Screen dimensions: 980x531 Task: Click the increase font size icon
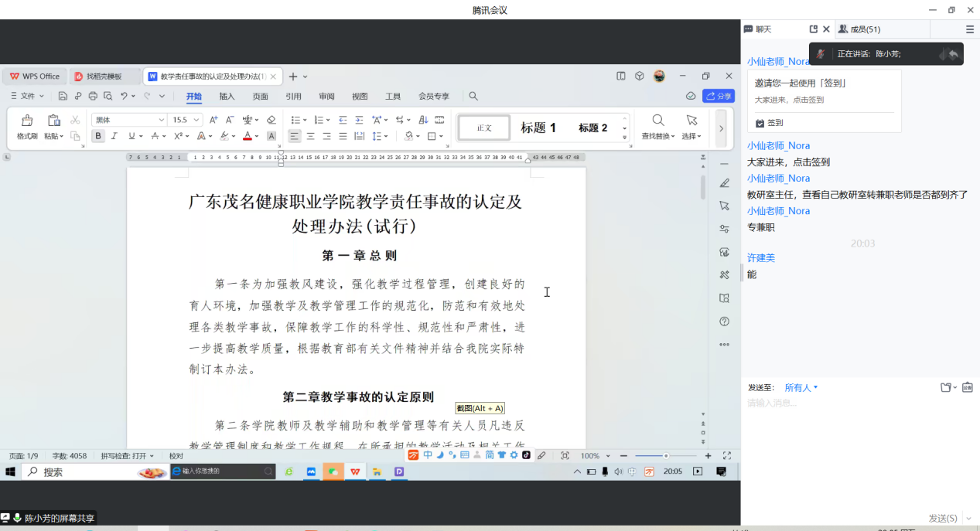(x=213, y=120)
